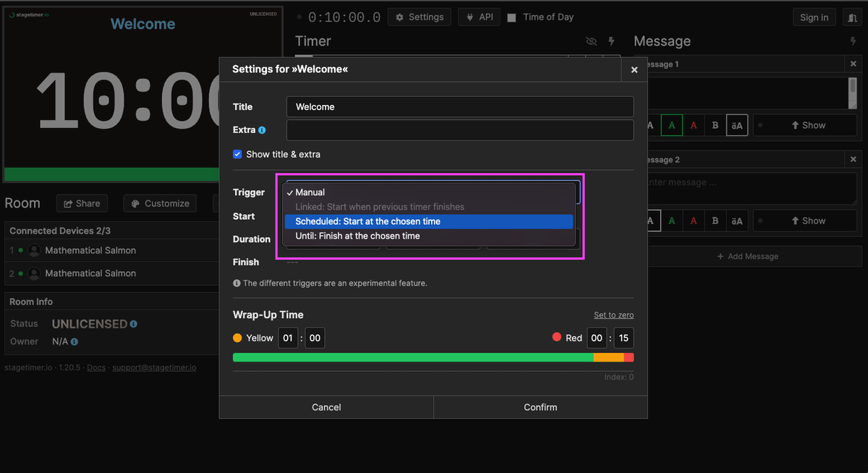Viewport: 868px width, 473px height.
Task: Apply bold formatting to Message 1
Action: click(715, 124)
